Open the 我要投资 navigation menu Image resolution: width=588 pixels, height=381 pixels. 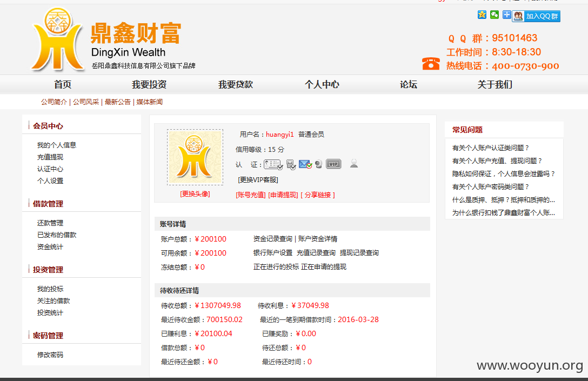(149, 84)
